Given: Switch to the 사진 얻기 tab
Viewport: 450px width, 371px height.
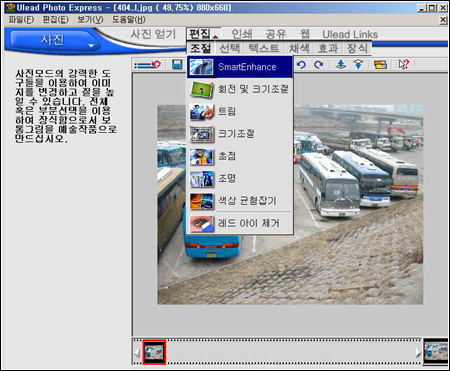Looking at the screenshot, I should 153,34.
